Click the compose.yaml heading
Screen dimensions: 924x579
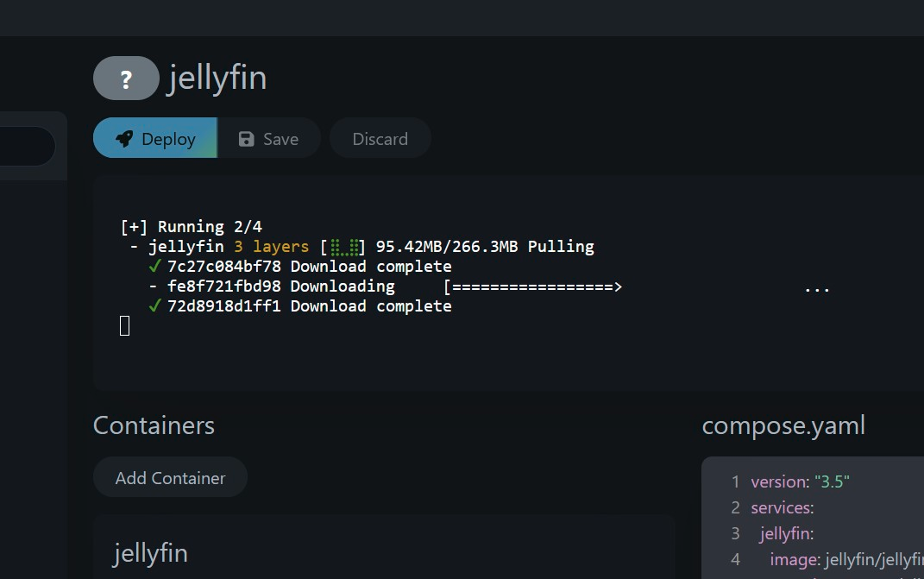pyautogui.click(x=783, y=425)
